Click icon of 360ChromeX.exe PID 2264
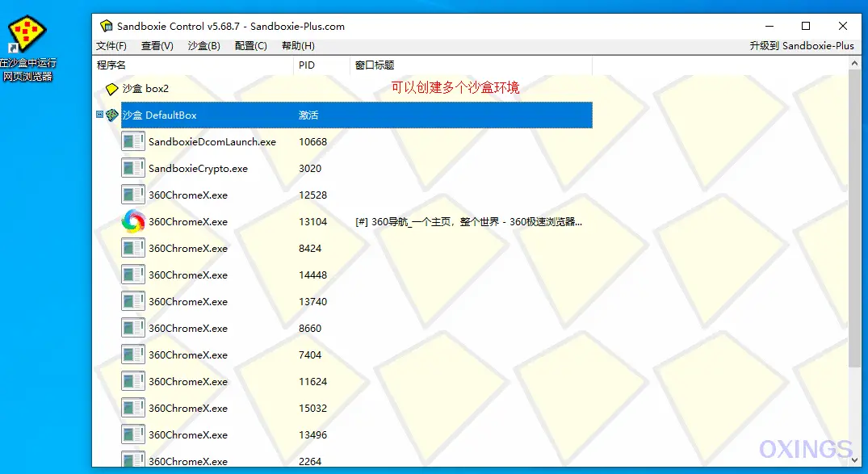The width and height of the screenshot is (868, 474). tap(133, 459)
